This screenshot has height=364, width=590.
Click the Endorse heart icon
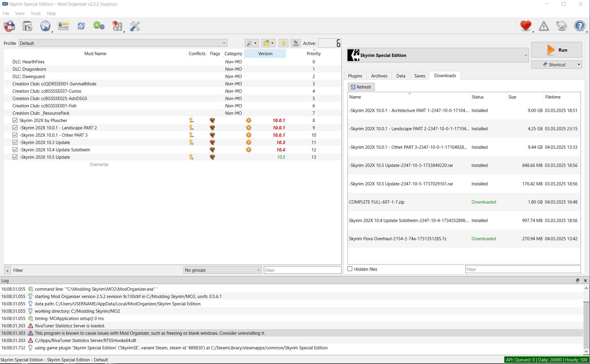point(525,26)
